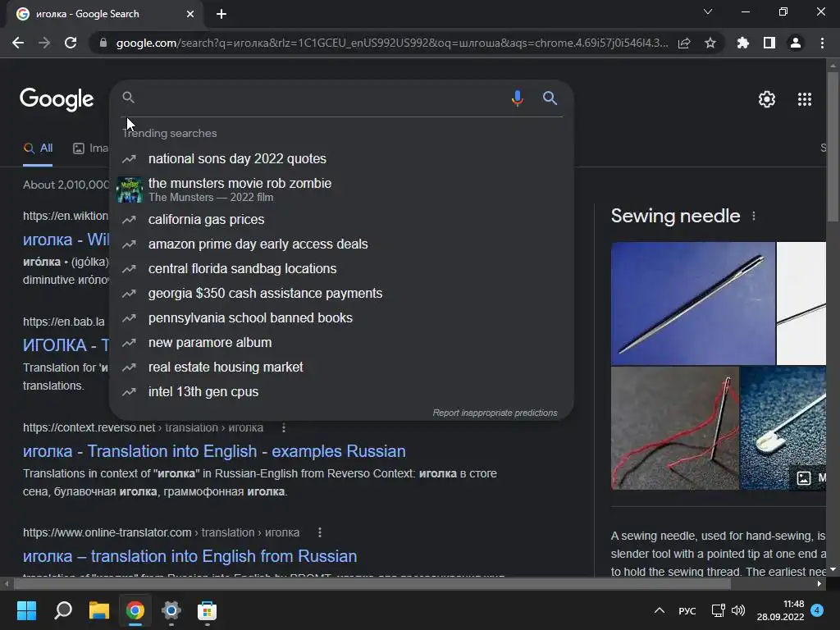The width and height of the screenshot is (840, 630).
Task: Select suggestion real estate housing market
Action: pyautogui.click(x=342, y=367)
